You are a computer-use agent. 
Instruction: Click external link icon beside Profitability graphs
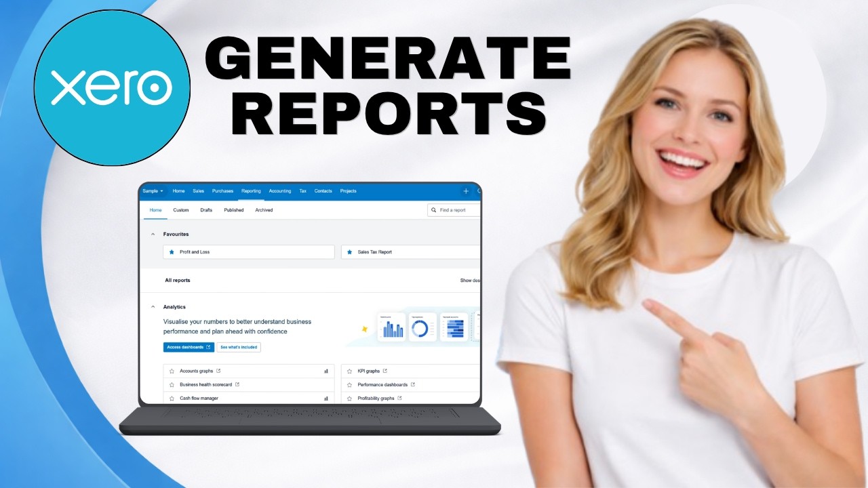tap(399, 398)
